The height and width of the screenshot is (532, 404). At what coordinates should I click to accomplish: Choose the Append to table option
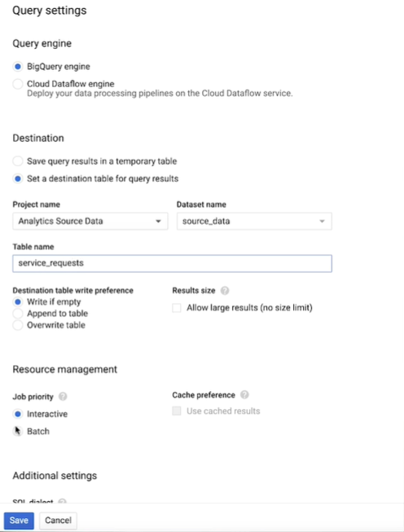tap(18, 314)
